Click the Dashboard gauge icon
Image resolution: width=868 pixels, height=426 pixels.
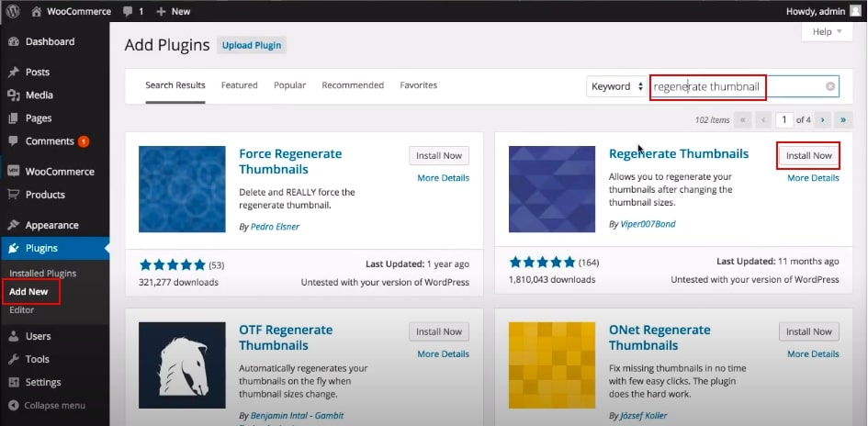[x=14, y=41]
